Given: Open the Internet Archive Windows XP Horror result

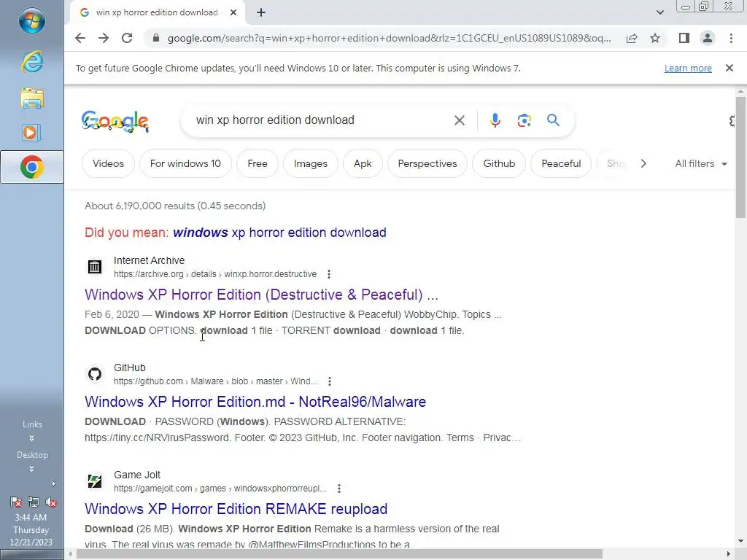Looking at the screenshot, I should point(261,295).
